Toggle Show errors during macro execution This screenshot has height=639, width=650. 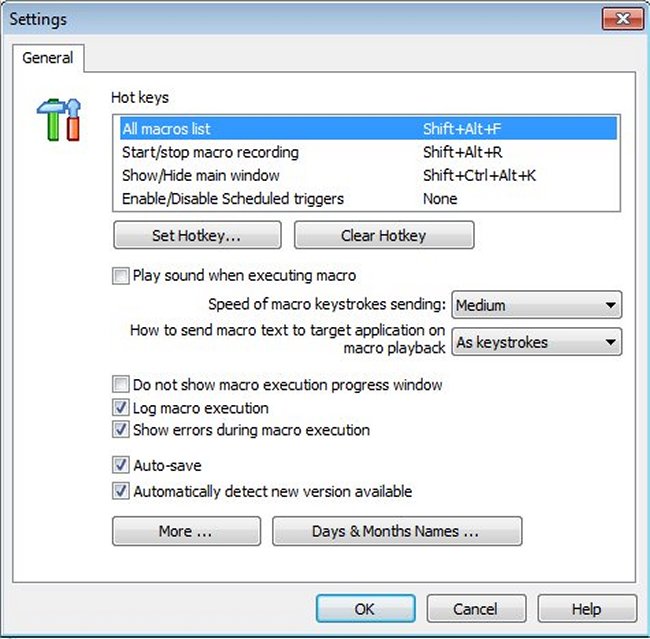coord(121,430)
